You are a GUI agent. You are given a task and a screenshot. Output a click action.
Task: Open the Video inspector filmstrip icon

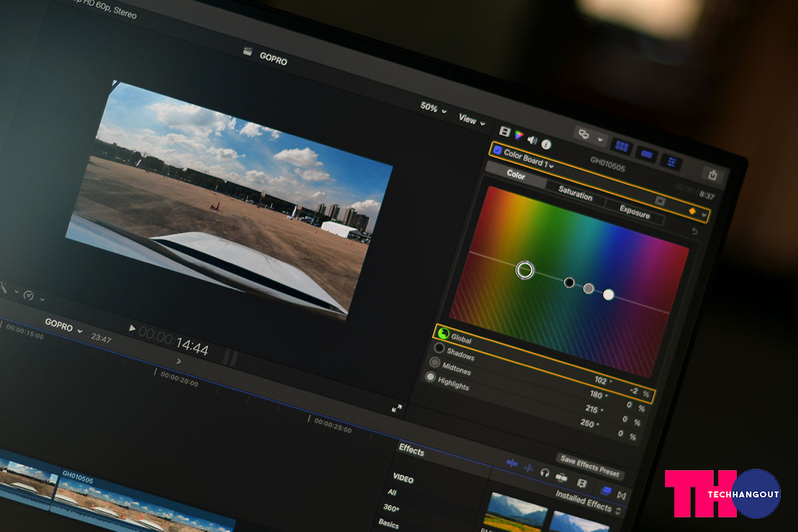click(505, 132)
